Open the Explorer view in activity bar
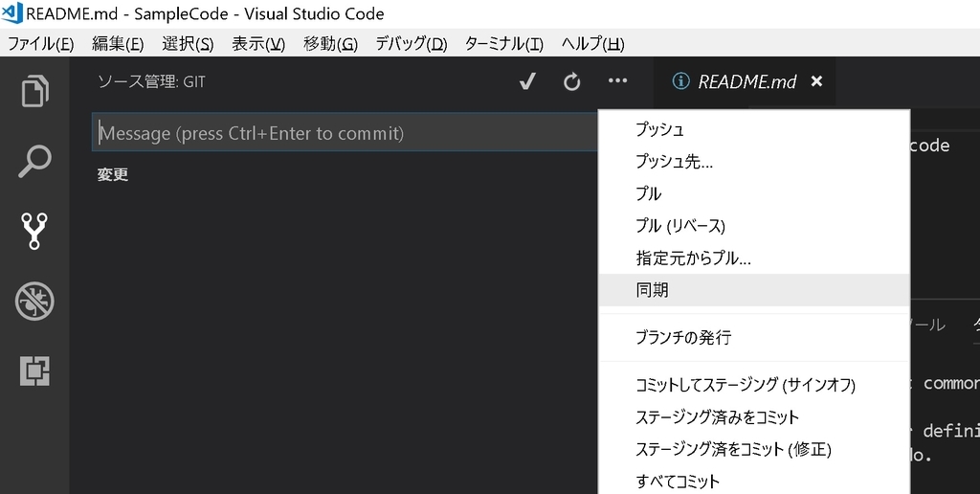Image resolution: width=980 pixels, height=494 pixels. [34, 91]
